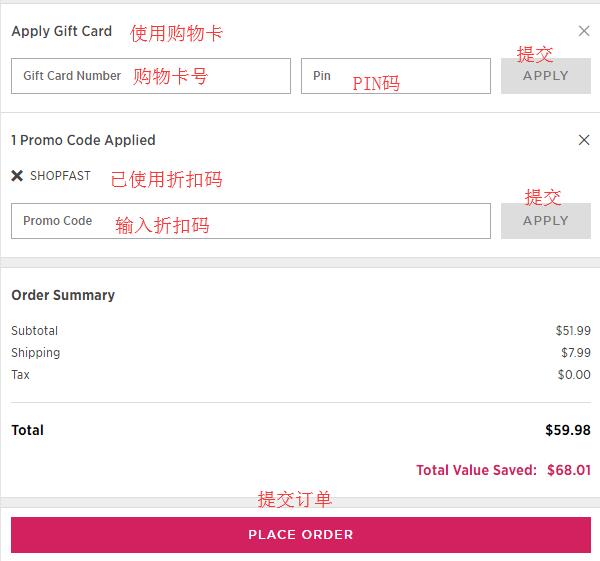Select the $51.99 subtotal amount
This screenshot has height=561, width=600.
click(573, 331)
